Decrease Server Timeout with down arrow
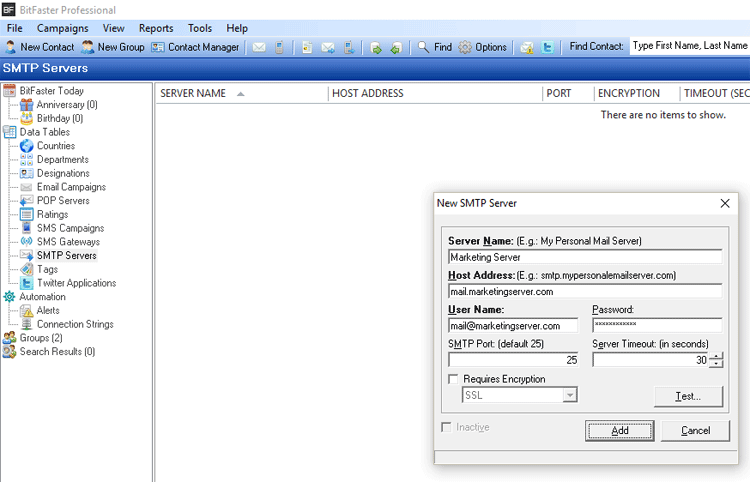Image resolution: width=750 pixels, height=482 pixels. [716, 364]
